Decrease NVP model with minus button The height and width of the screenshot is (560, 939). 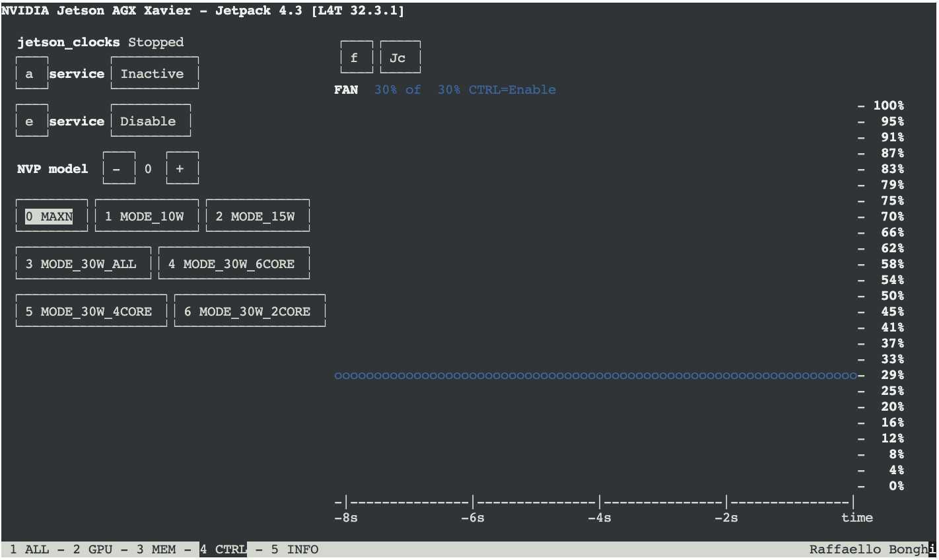pyautogui.click(x=119, y=168)
